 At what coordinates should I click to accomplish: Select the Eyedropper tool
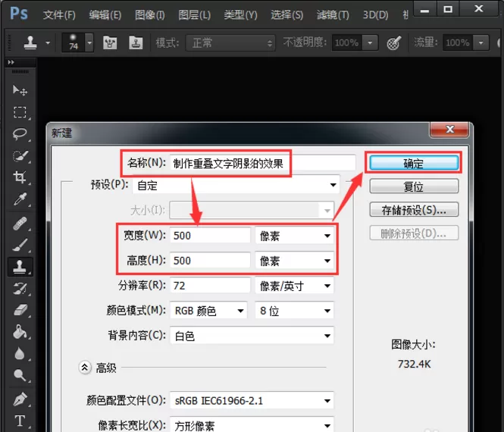tap(20, 199)
